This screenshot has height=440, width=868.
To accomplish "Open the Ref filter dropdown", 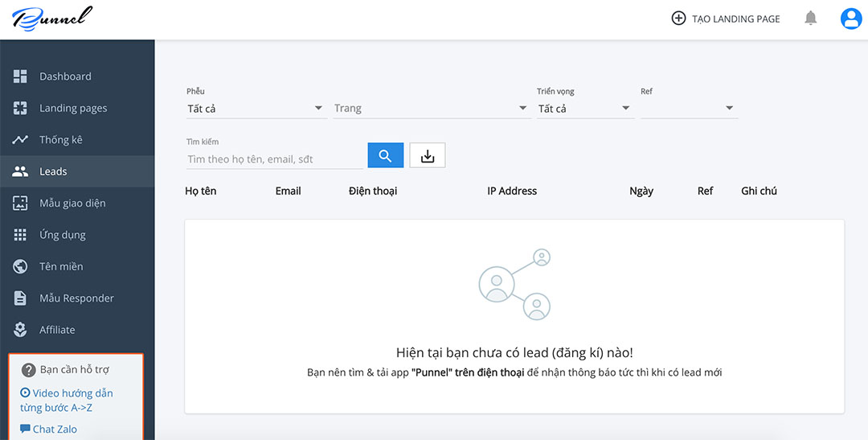I will pyautogui.click(x=689, y=109).
